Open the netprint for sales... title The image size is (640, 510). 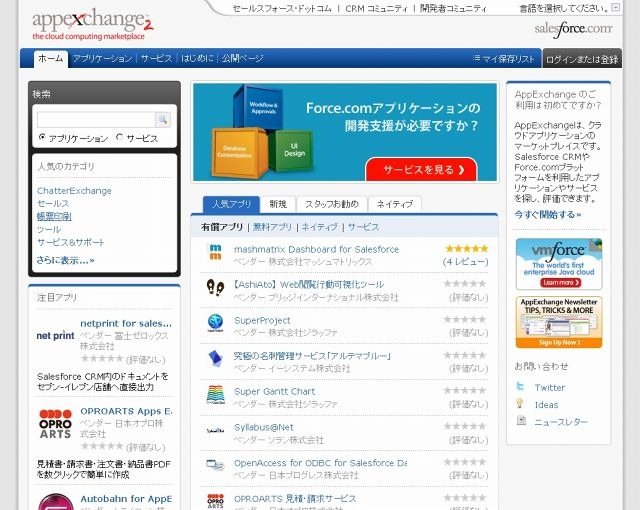(x=126, y=323)
